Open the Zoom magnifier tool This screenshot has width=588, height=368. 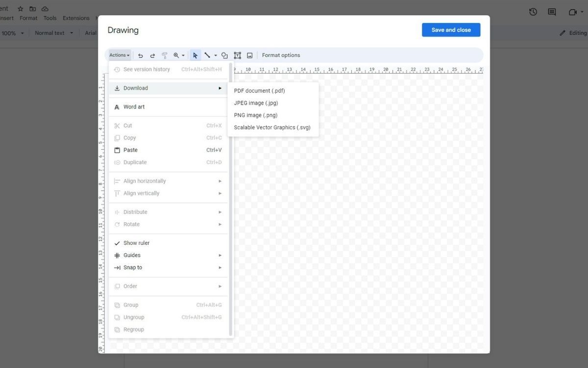point(176,55)
